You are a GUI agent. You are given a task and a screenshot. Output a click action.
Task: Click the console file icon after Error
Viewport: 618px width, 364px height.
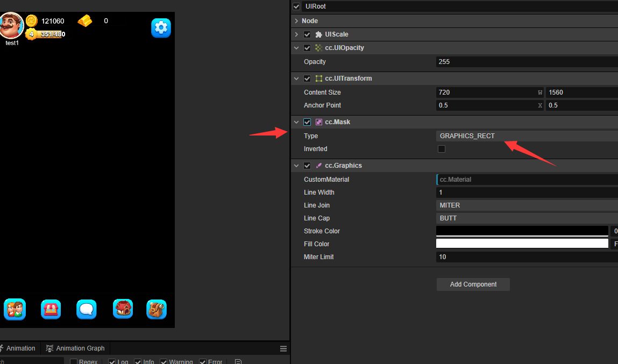coord(238,362)
